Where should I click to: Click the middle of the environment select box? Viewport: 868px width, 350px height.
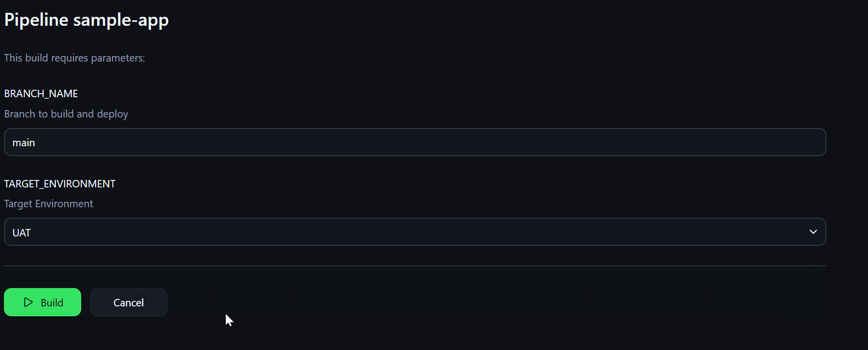point(415,232)
